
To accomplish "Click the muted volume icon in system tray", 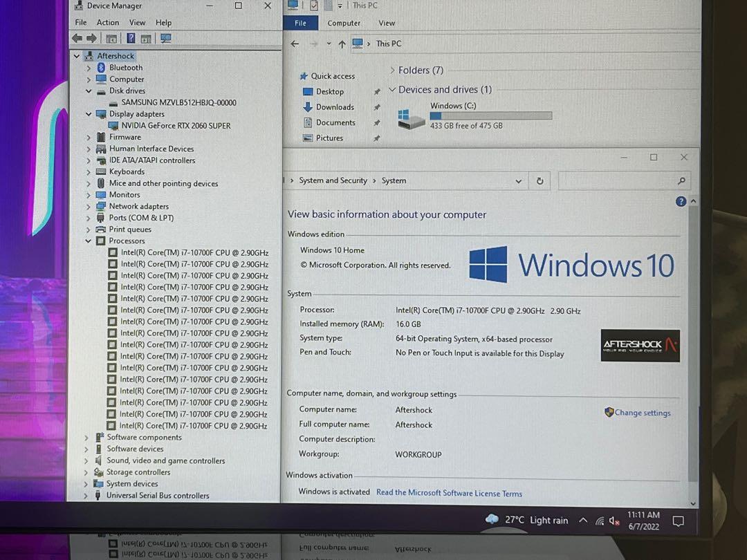I will 614,521.
